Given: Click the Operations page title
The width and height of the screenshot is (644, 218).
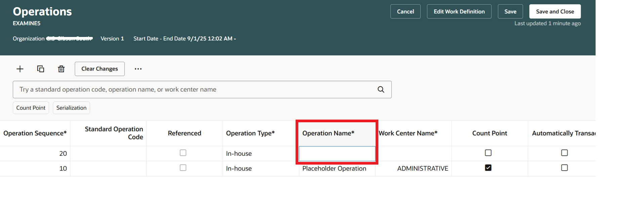Looking at the screenshot, I should [x=42, y=11].
